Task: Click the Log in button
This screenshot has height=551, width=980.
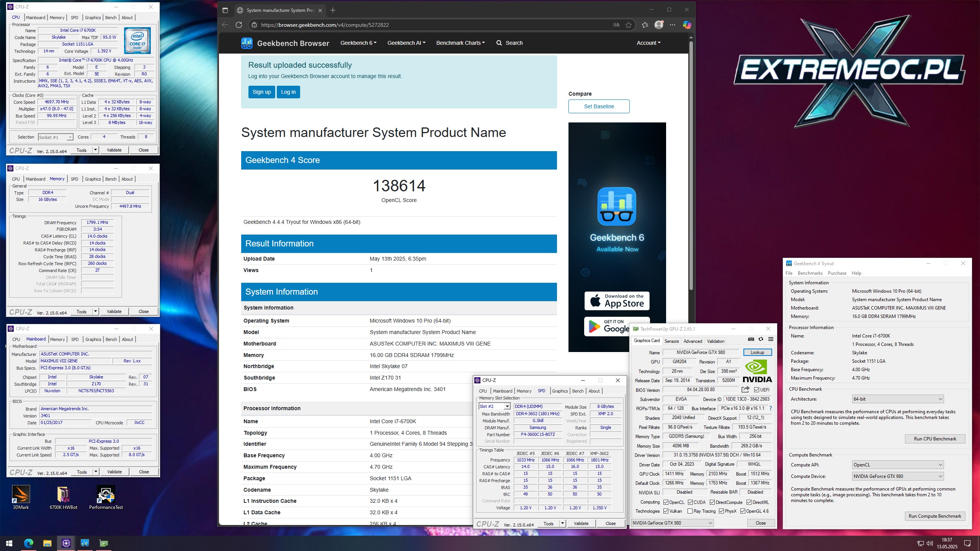Action: pyautogui.click(x=288, y=92)
